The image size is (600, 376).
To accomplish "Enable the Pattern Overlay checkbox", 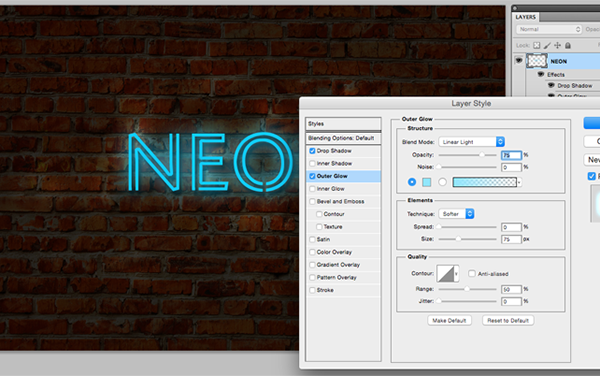I will tap(312, 277).
